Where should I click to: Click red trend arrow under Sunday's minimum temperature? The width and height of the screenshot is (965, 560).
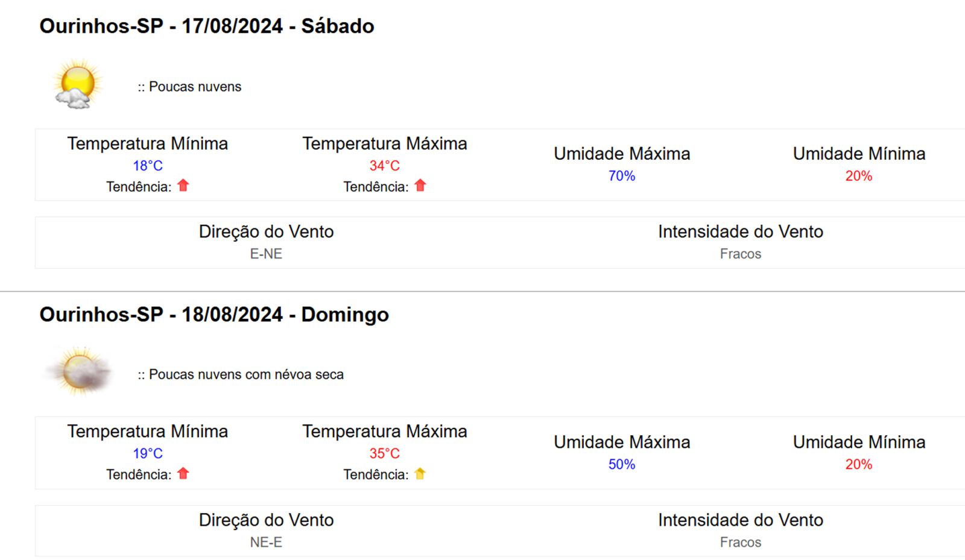(x=183, y=474)
